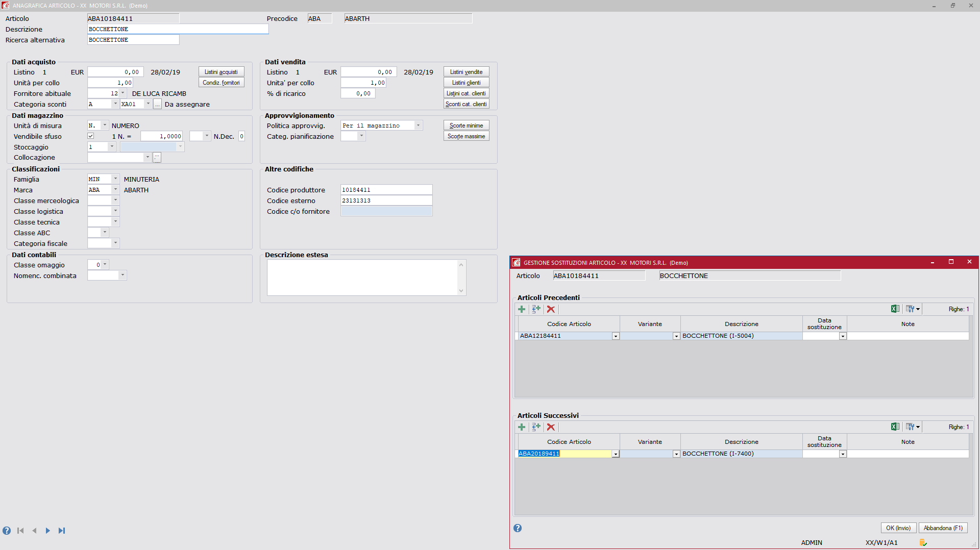
Task: Click Descrizione header in Articoli Successivi
Action: (741, 442)
